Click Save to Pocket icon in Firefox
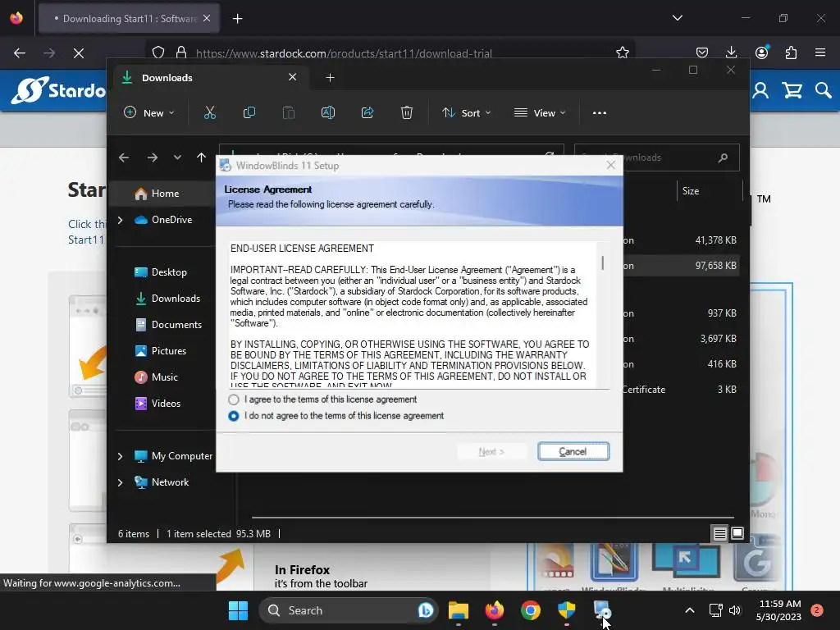 (x=702, y=52)
